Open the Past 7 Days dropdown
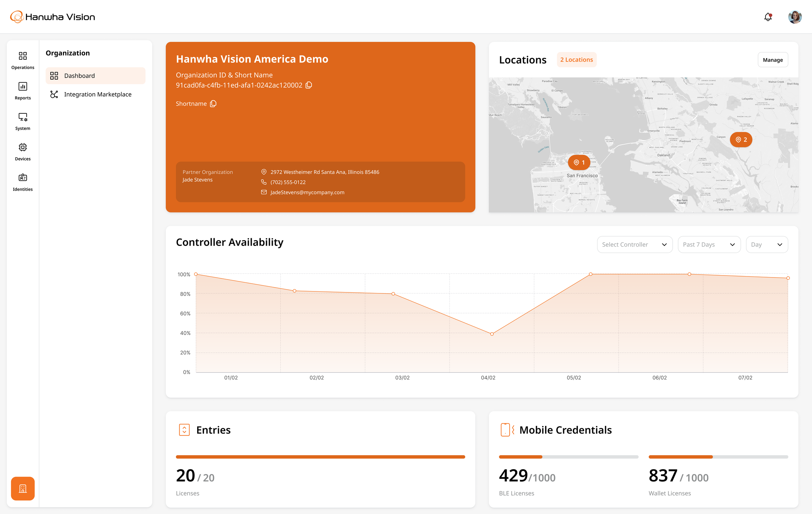Screen dimensions: 812x514 pos(709,245)
